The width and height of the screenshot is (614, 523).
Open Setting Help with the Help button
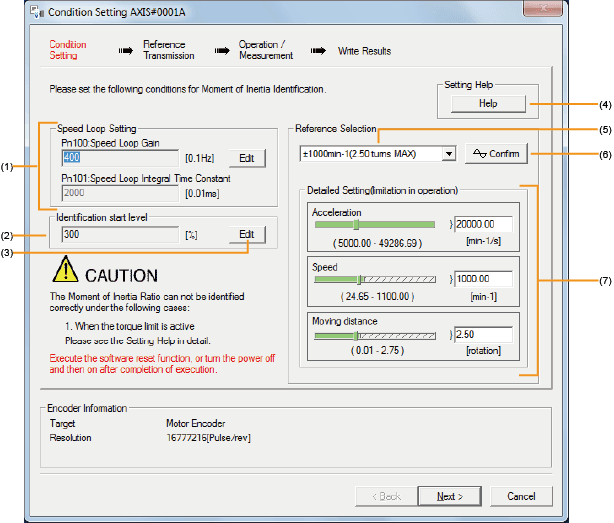pos(487,103)
